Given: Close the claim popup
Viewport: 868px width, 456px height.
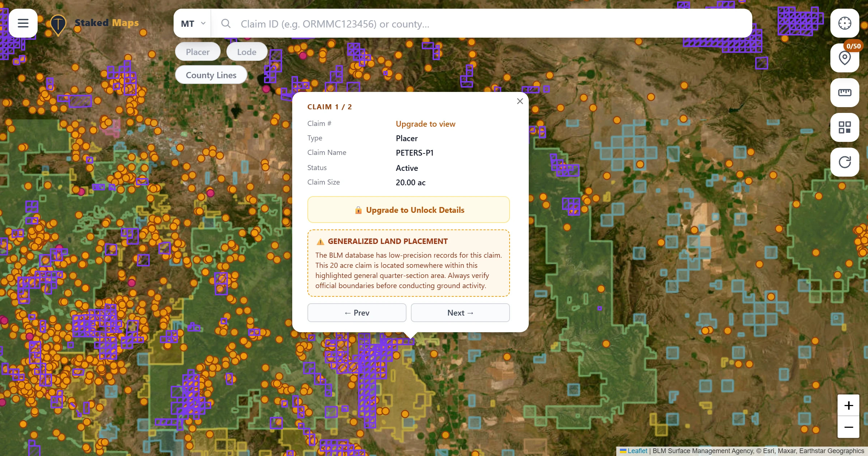Looking at the screenshot, I should point(520,101).
